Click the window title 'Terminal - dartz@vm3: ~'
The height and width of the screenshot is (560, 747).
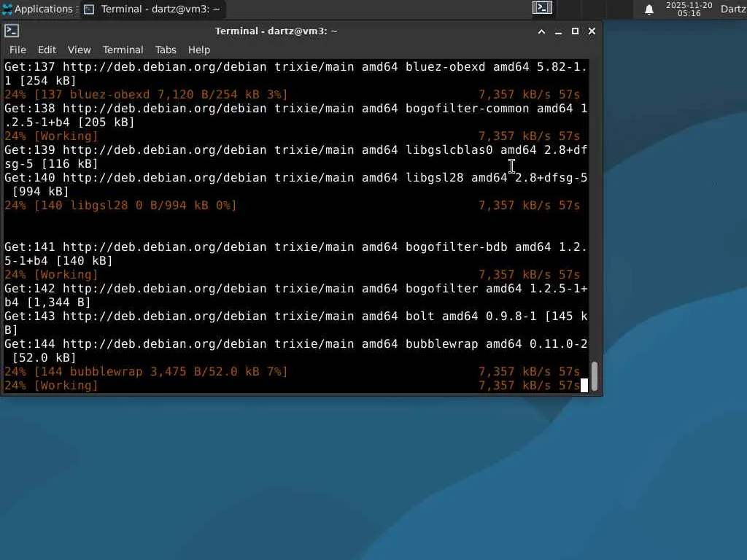[x=276, y=31]
